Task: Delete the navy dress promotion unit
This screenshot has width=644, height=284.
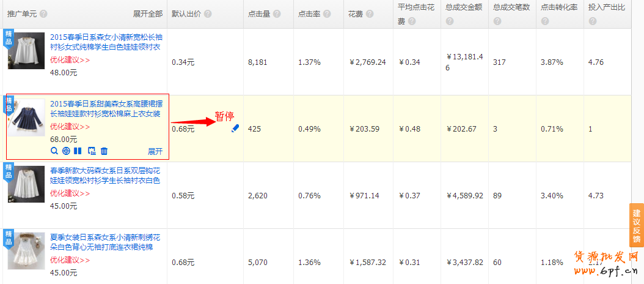Action: tap(104, 151)
